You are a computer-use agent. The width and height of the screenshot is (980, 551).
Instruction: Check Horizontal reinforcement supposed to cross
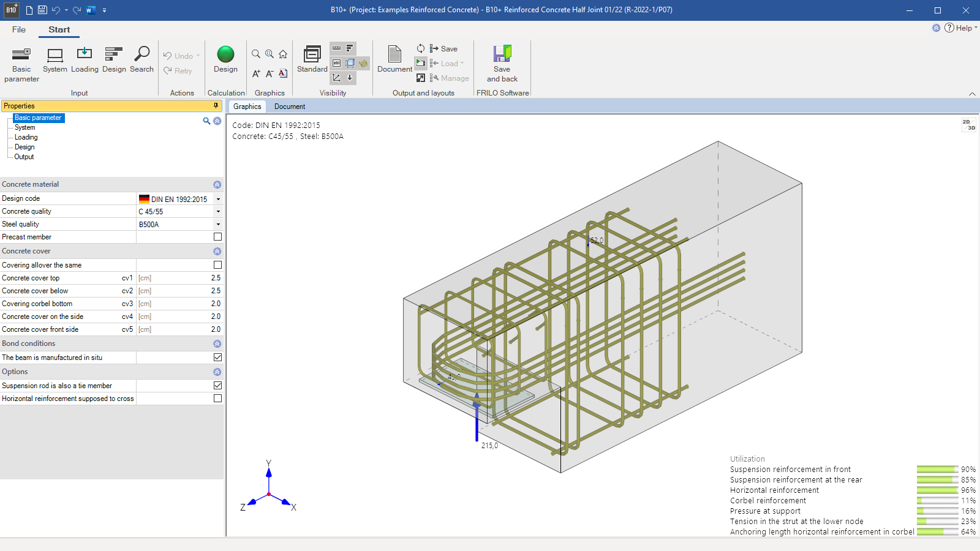point(217,399)
